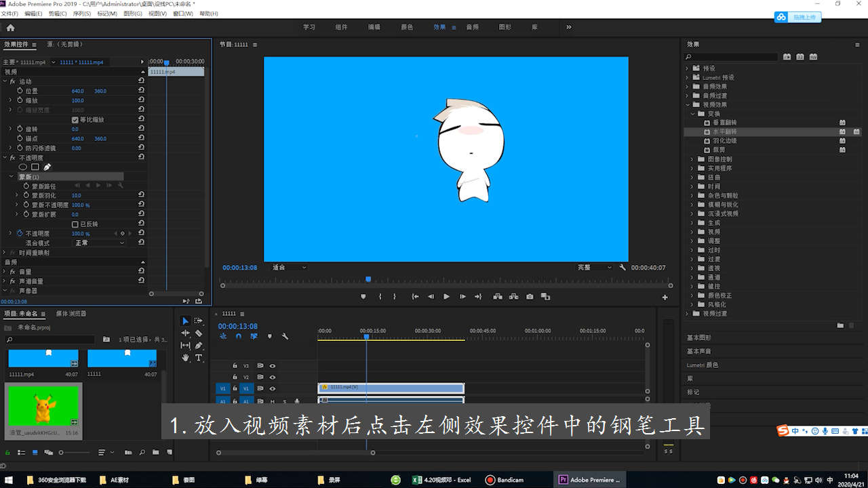
Task: Toggle animation stopwatch for Rotation
Action: tap(19, 129)
